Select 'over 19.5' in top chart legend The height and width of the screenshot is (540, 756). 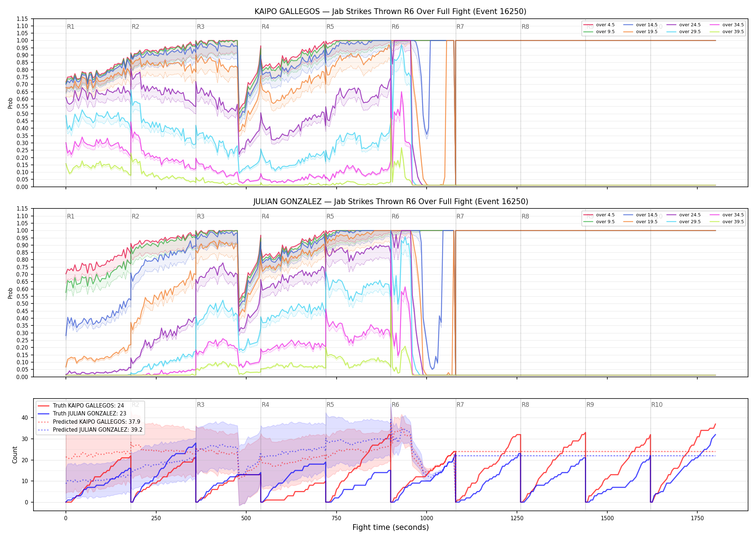[640, 32]
